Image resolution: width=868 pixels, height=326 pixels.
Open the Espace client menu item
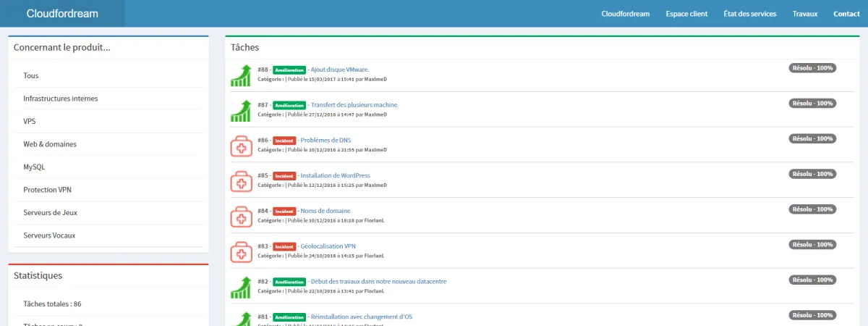tap(686, 14)
